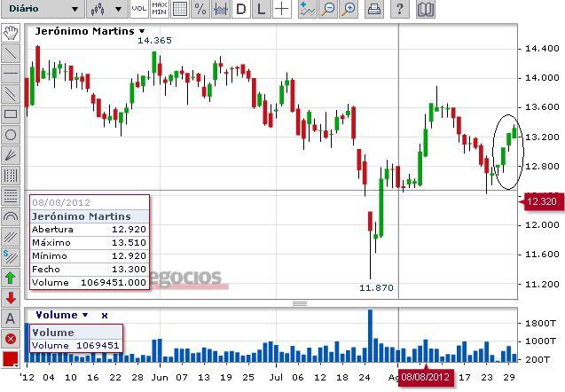Toggle the MAX MIN markers button
Screen dimensions: 565x392
coord(159,9)
